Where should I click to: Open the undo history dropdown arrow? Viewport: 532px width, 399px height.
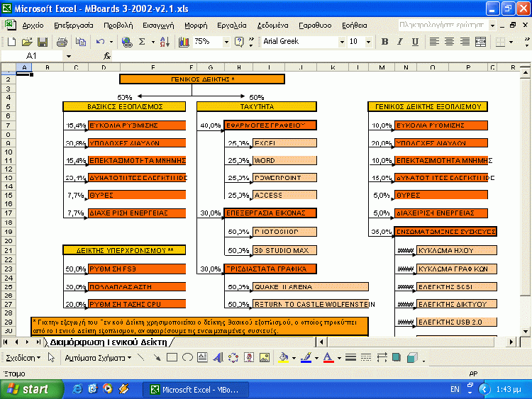point(111,42)
